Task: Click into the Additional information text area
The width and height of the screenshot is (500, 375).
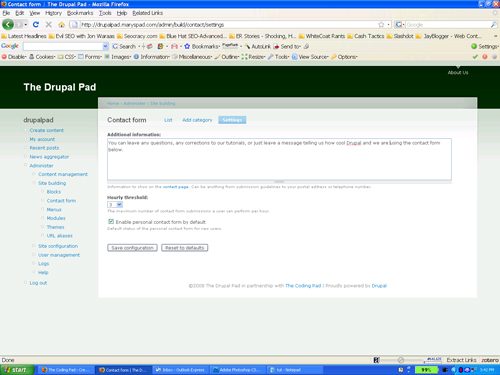Action: [279, 159]
